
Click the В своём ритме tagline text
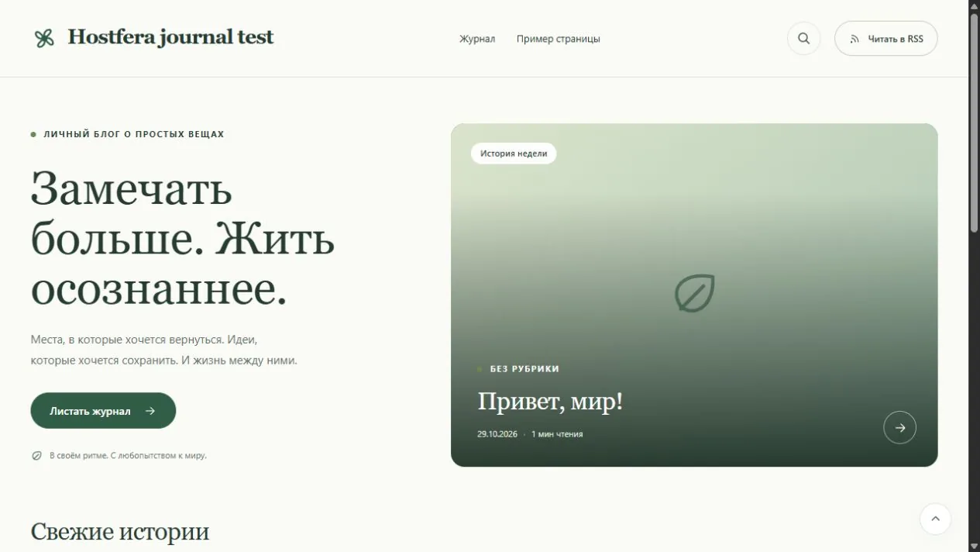tap(128, 456)
